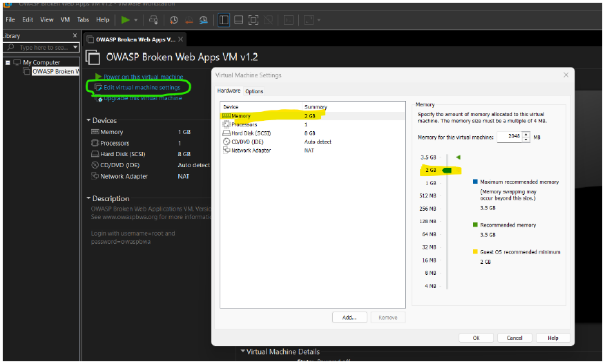
Task: Click the memory slider handle at 2 GB
Action: point(447,170)
